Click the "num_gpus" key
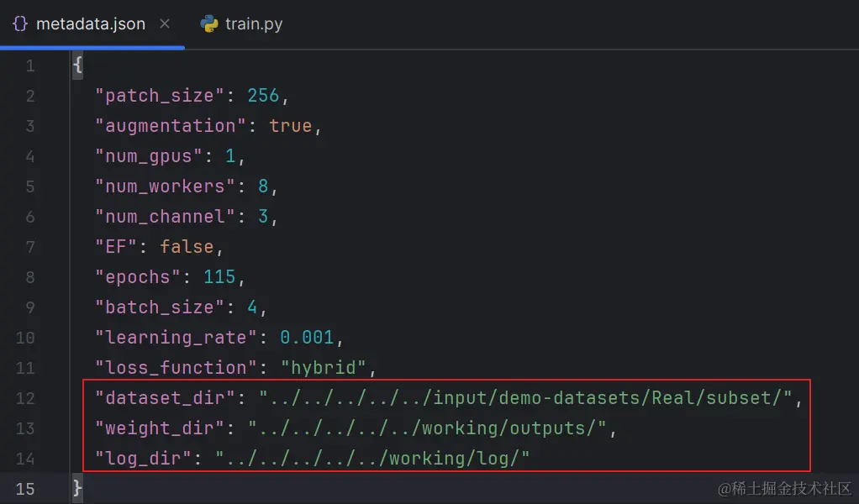The image size is (859, 504). click(149, 156)
